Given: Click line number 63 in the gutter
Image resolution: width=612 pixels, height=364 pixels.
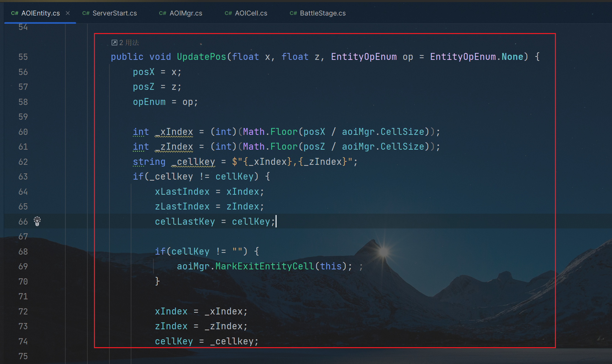Looking at the screenshot, I should (23, 177).
